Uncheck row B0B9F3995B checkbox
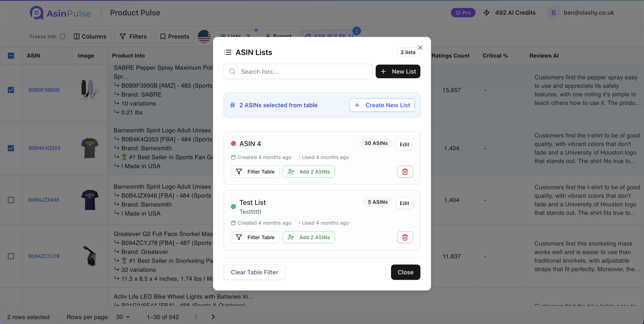This screenshot has height=324, width=644. pos(11,90)
